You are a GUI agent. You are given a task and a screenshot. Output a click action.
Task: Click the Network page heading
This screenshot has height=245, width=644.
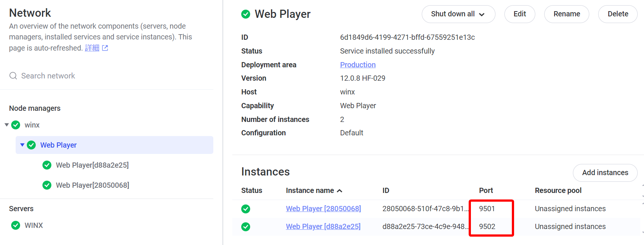point(30,13)
